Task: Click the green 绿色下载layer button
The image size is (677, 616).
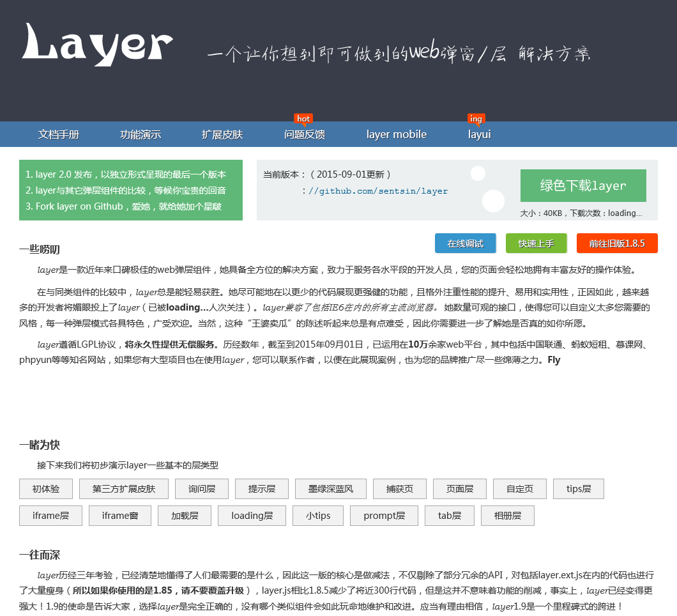Action: click(x=583, y=186)
